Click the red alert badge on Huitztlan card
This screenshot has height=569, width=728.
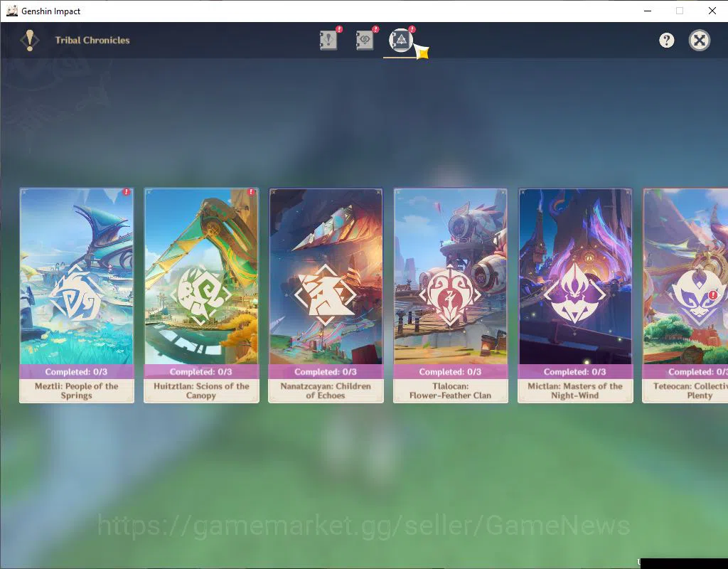[x=251, y=192]
